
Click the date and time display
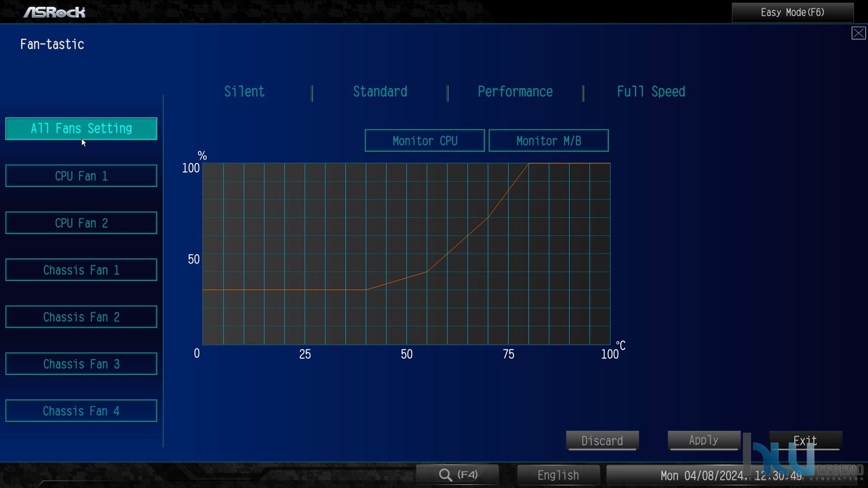pos(731,476)
